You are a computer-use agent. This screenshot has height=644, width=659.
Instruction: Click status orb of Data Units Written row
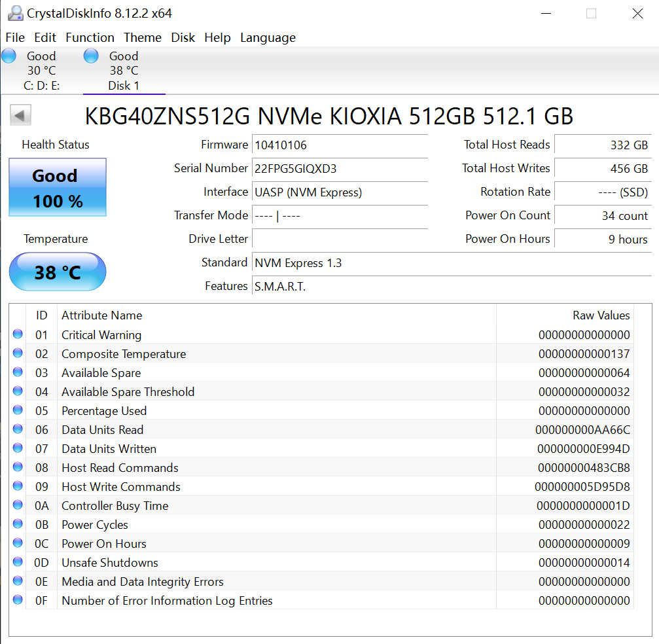[18, 448]
